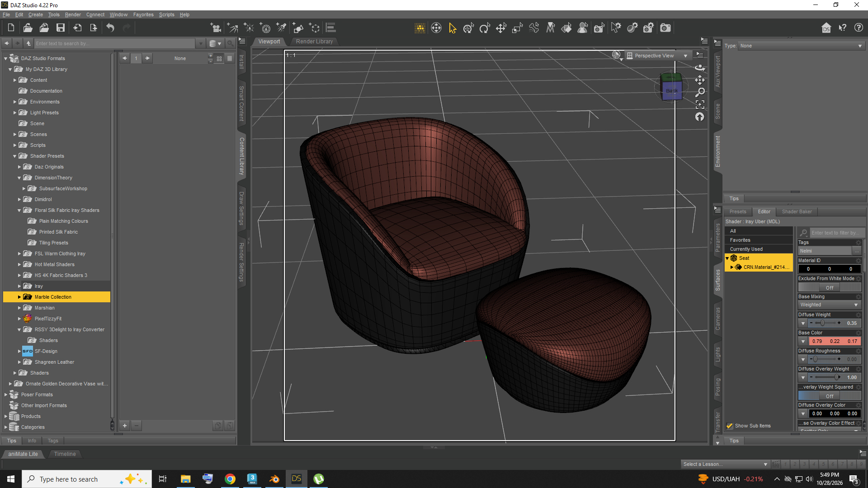Screen dimensions: 868x488
Task: Toggle Show Sub Items checkbox
Action: (729, 426)
